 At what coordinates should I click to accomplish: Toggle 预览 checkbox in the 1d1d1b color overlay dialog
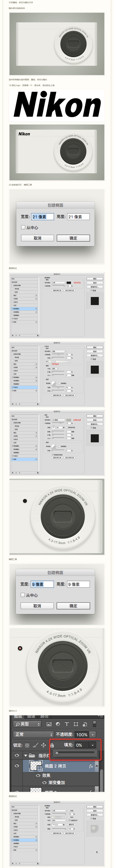point(91,290)
